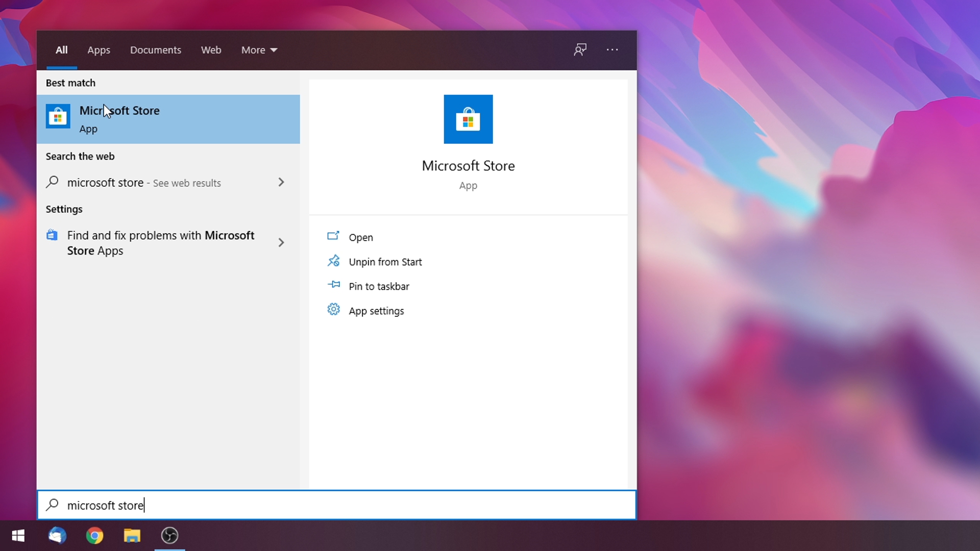Screen dimensions: 980x551
Task: Click Open to launch Microsoft Store
Action: [x=361, y=237]
